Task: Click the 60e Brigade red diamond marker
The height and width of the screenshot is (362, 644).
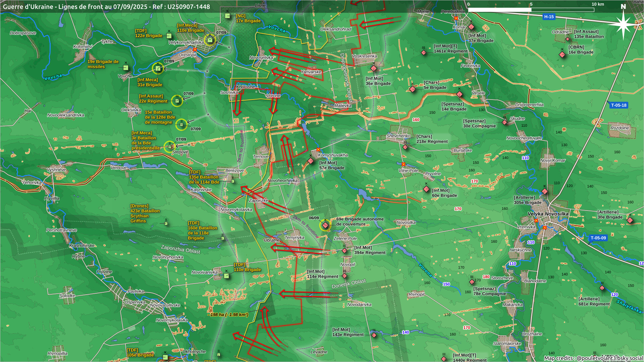Action: pos(426,189)
